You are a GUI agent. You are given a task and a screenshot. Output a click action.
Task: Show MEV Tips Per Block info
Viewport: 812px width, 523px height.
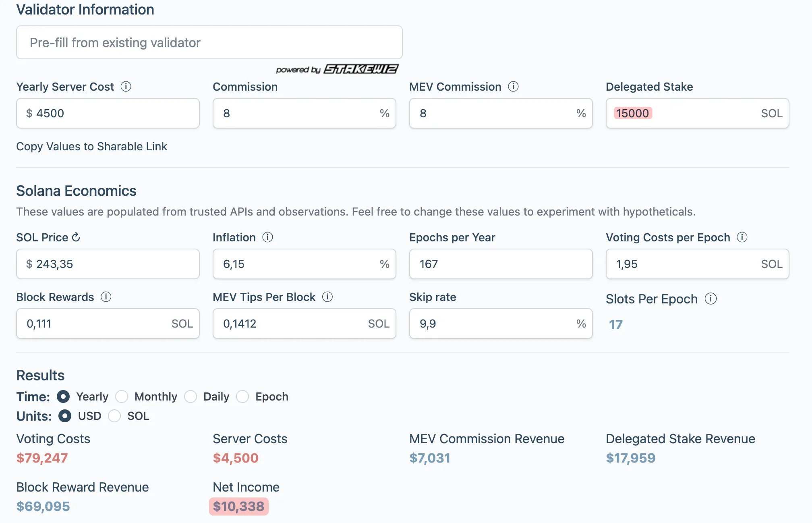(x=327, y=297)
